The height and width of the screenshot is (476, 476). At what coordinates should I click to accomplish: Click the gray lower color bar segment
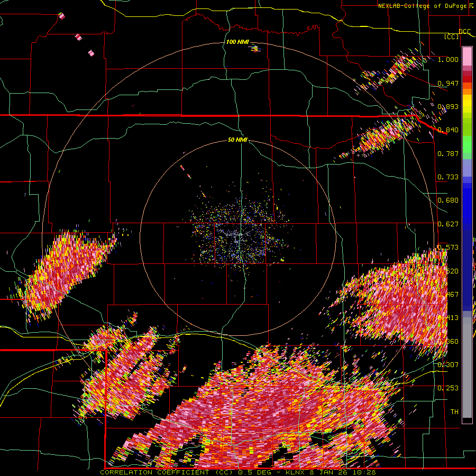tap(467, 368)
